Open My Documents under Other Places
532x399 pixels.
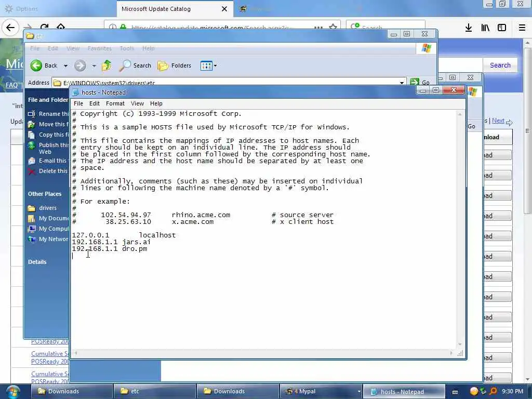[x=48, y=218]
